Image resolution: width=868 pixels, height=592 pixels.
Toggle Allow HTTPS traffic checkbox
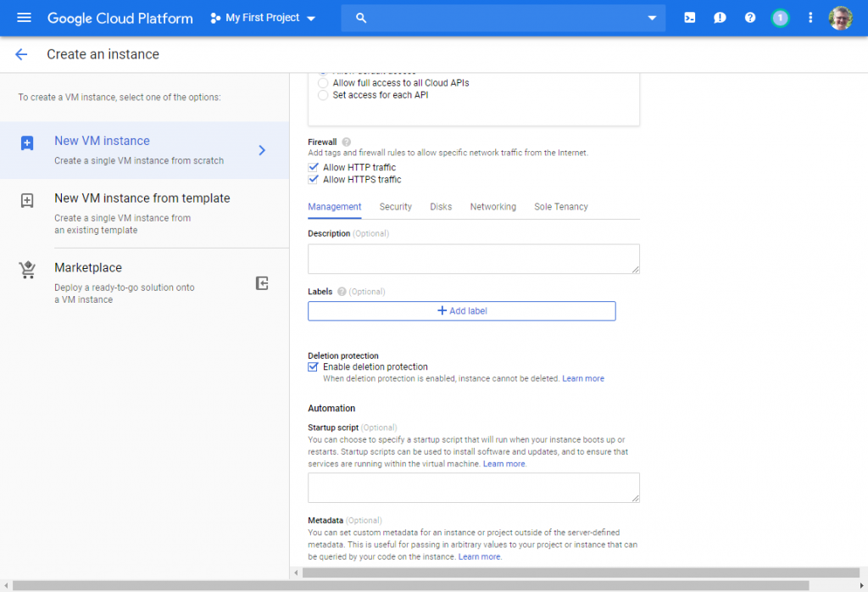point(314,180)
